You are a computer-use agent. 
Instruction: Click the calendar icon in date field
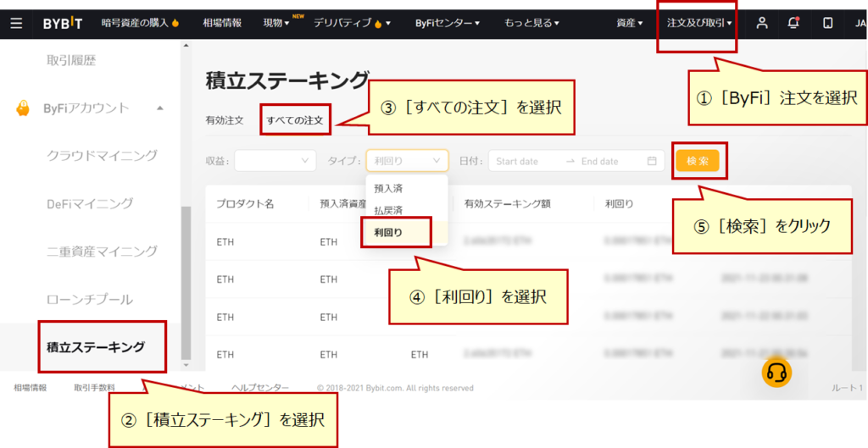coord(652,161)
